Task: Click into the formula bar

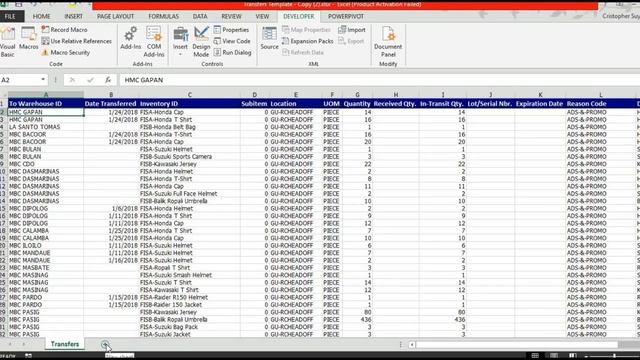Action: pos(380,80)
